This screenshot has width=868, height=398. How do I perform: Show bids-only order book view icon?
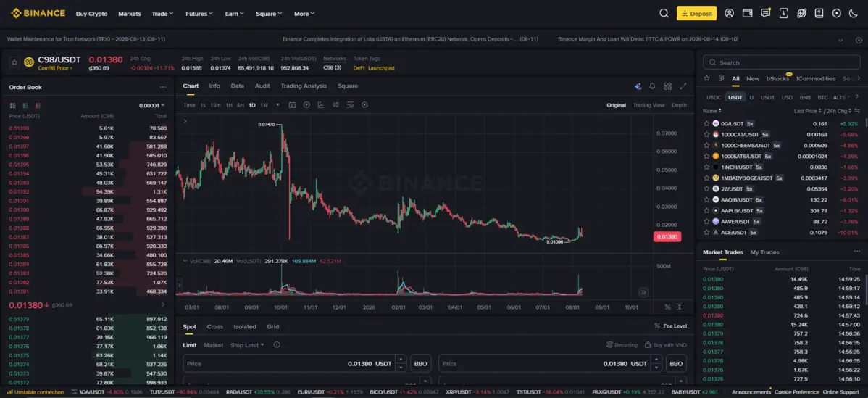(25, 105)
